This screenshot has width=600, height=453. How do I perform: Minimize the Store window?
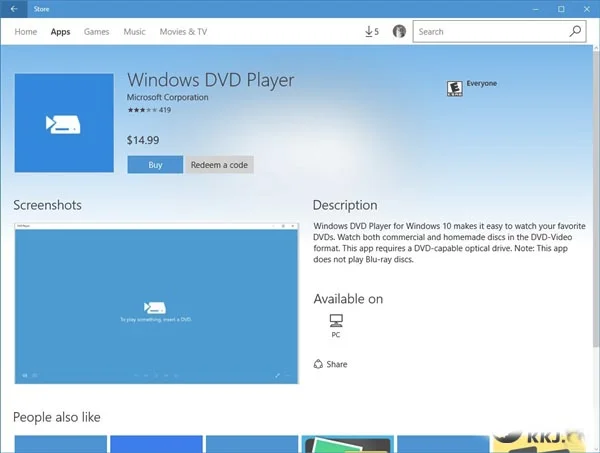[536, 9]
